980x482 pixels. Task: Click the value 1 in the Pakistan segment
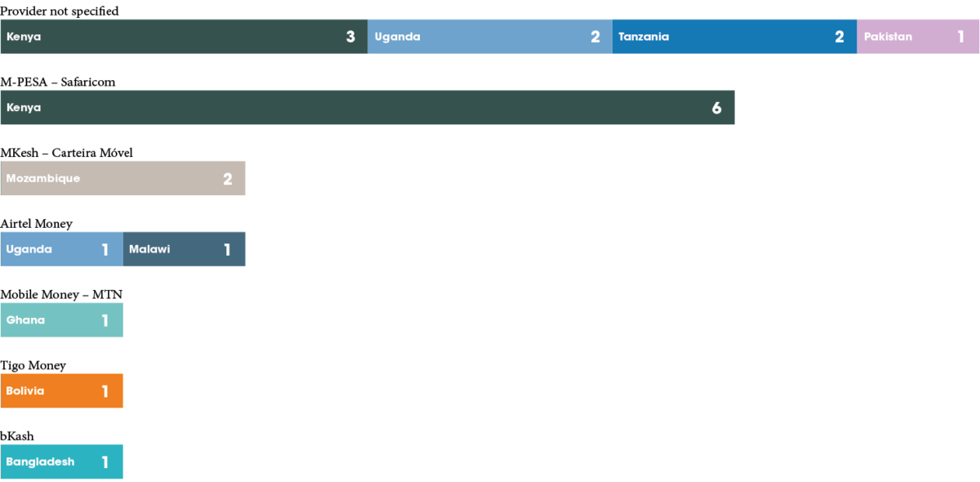click(961, 37)
